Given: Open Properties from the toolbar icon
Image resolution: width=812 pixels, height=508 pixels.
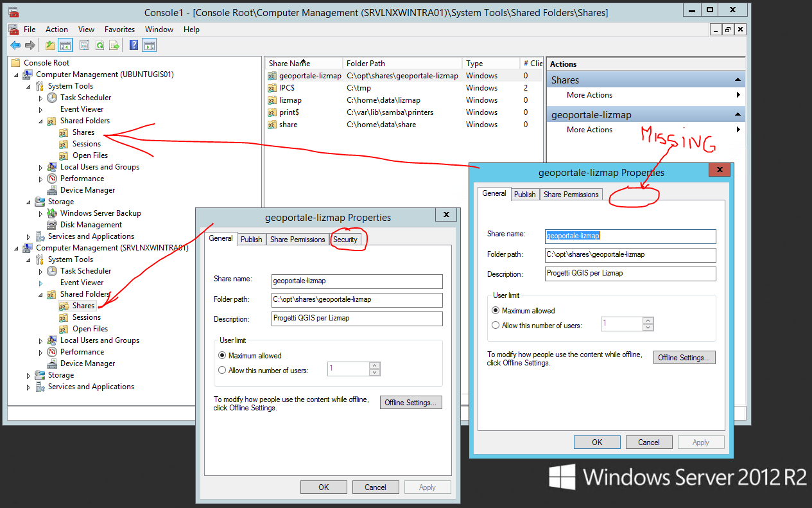Looking at the screenshot, I should pos(84,45).
